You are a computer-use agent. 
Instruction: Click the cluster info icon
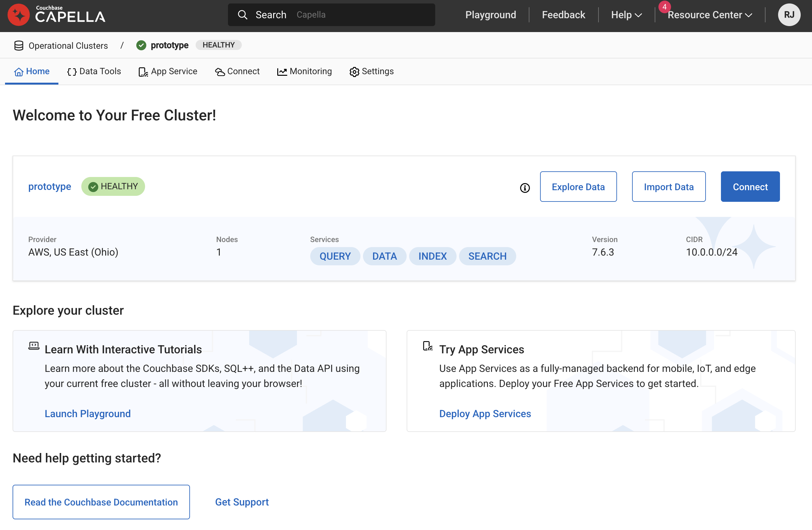[525, 188]
